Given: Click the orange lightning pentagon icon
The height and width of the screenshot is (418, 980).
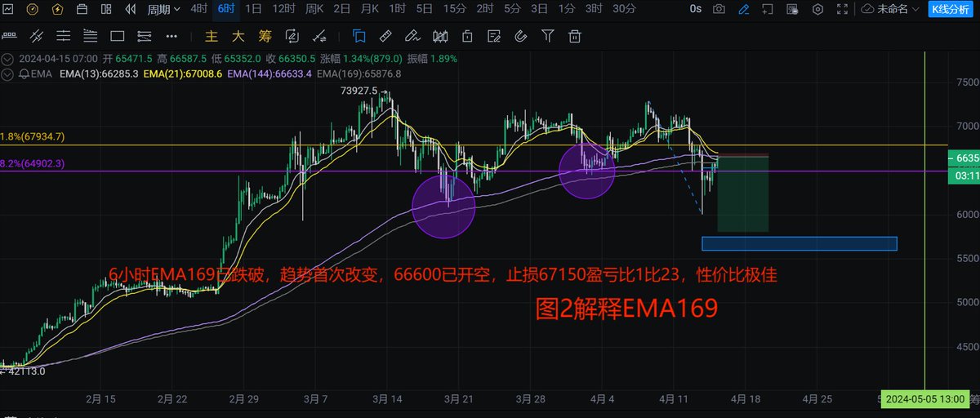Looking at the screenshot, I should pos(56,10).
